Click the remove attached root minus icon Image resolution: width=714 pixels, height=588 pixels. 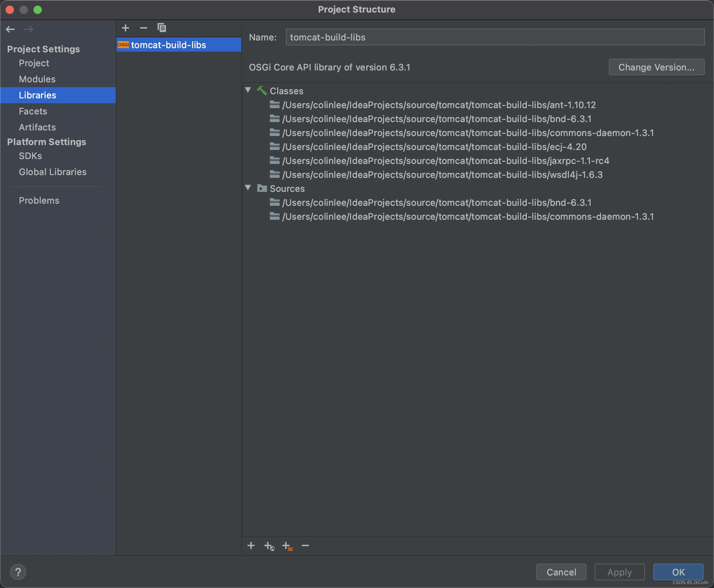tap(305, 545)
